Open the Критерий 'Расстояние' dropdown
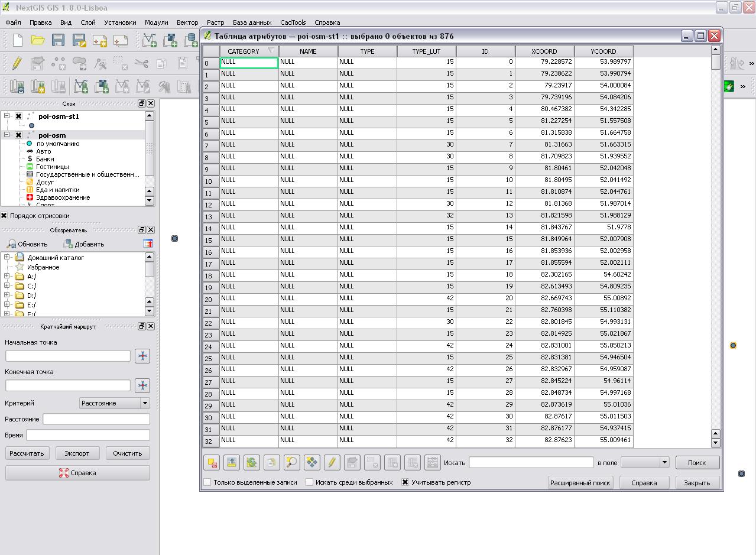The height and width of the screenshot is (555, 756). point(114,403)
